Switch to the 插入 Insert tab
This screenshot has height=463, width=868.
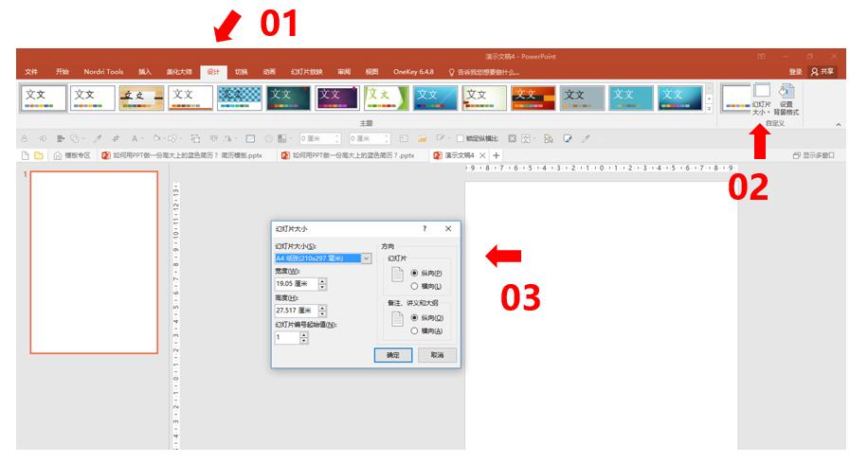[144, 72]
